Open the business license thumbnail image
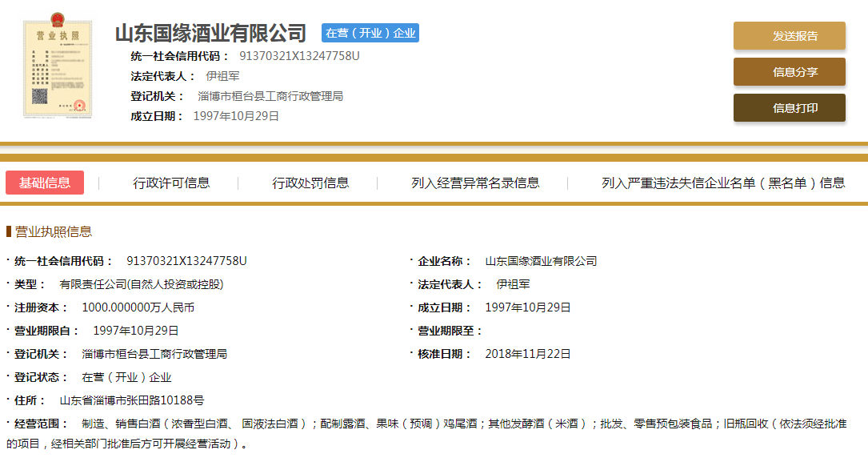 [58, 70]
